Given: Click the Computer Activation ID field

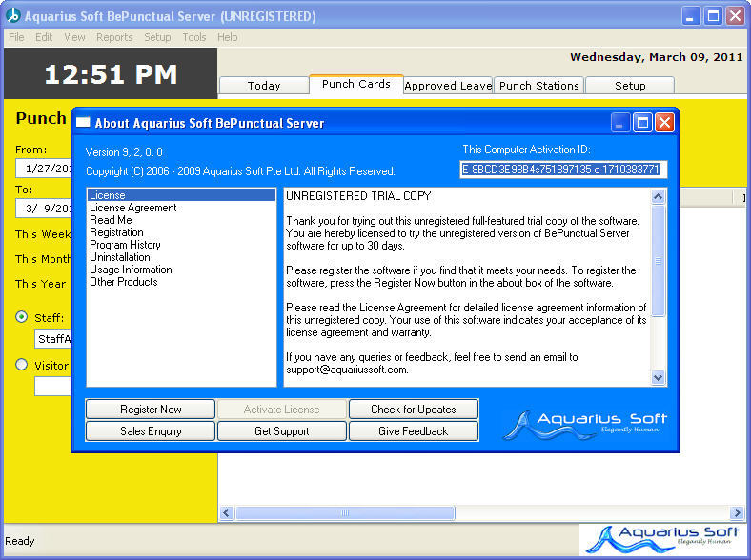Looking at the screenshot, I should point(563,169).
